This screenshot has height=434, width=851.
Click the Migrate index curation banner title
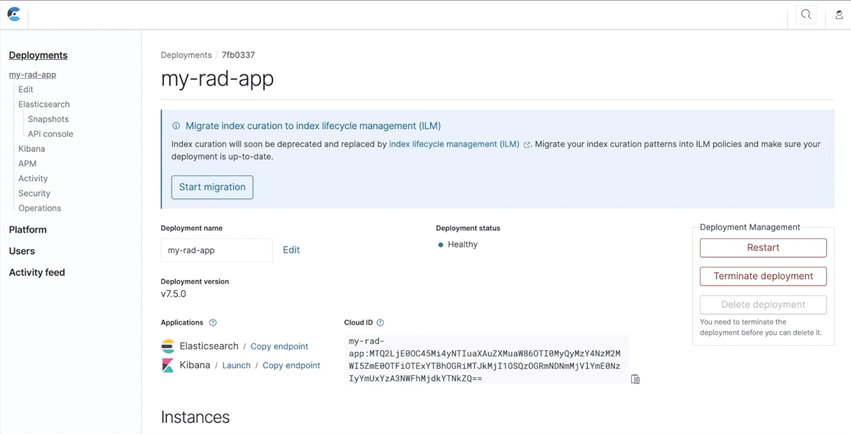click(x=313, y=126)
